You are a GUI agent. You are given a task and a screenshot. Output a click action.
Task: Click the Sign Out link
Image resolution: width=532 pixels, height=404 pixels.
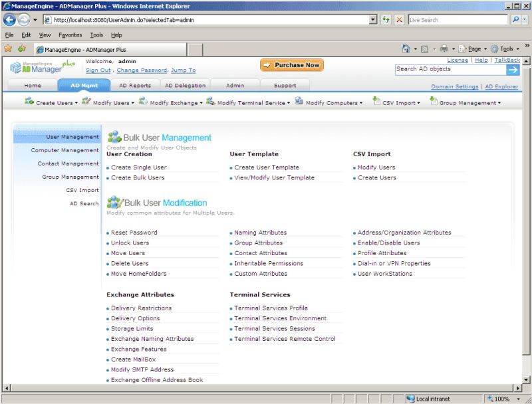98,70
